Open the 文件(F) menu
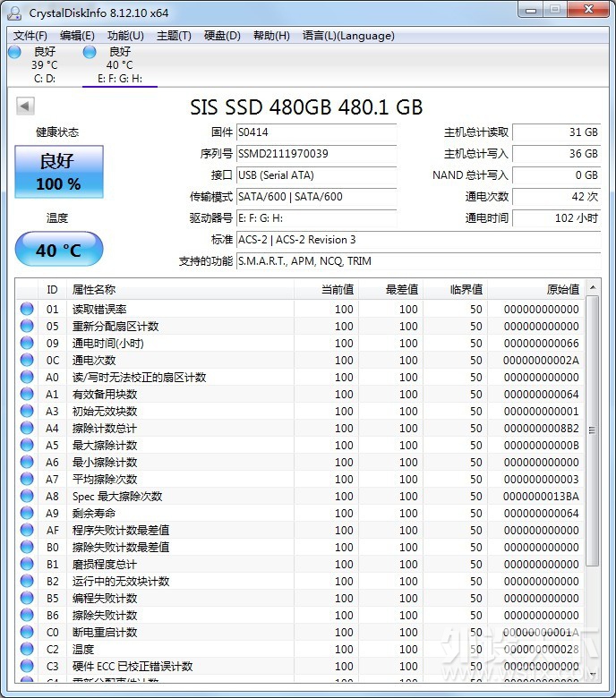 coord(30,36)
